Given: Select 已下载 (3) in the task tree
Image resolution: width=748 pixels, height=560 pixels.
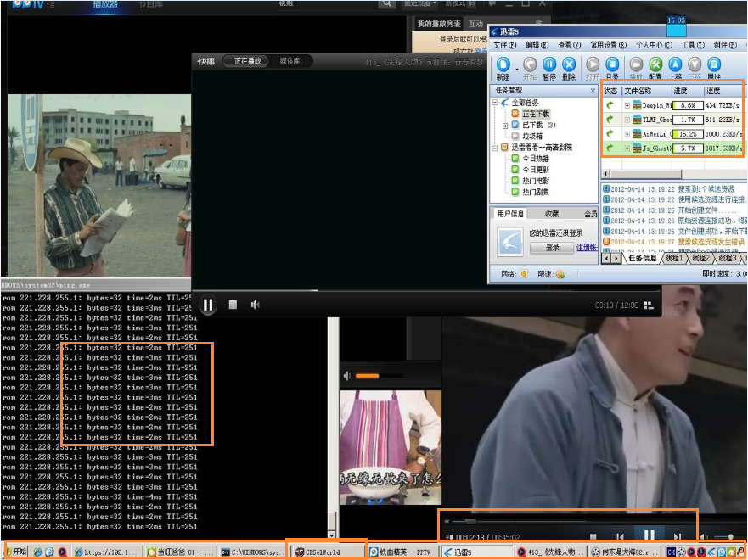Looking at the screenshot, I should tap(538, 125).
